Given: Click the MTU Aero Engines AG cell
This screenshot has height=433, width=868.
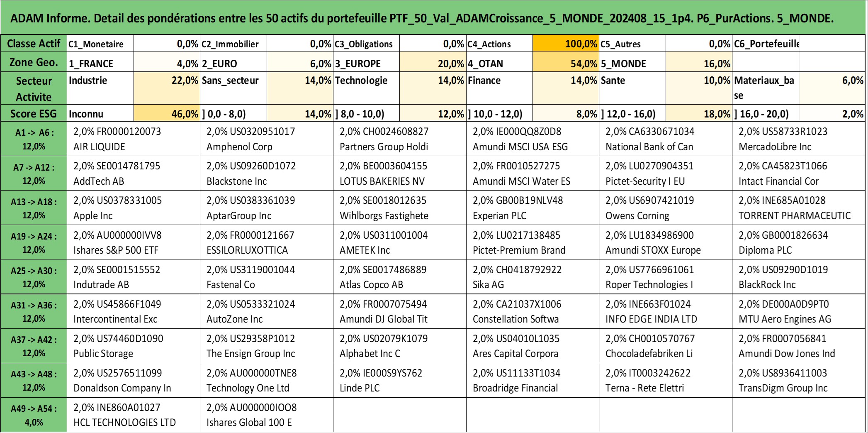Looking at the screenshot, I should tap(799, 311).
